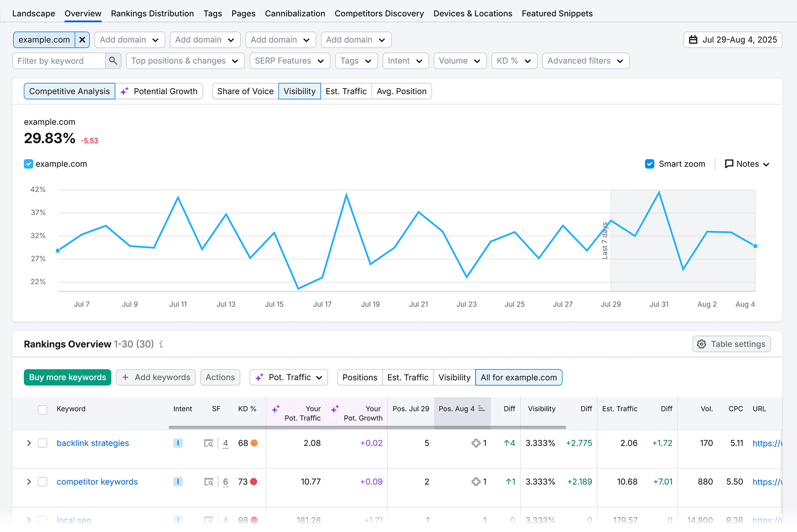
Task: Click the intent badge for competitor keywords
Action: pos(178,482)
